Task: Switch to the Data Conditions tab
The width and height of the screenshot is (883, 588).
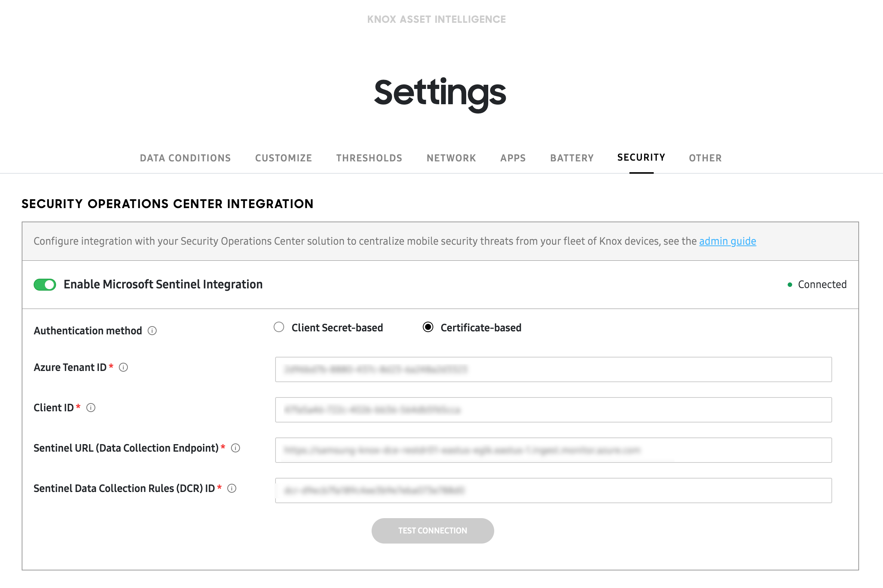Action: tap(185, 158)
